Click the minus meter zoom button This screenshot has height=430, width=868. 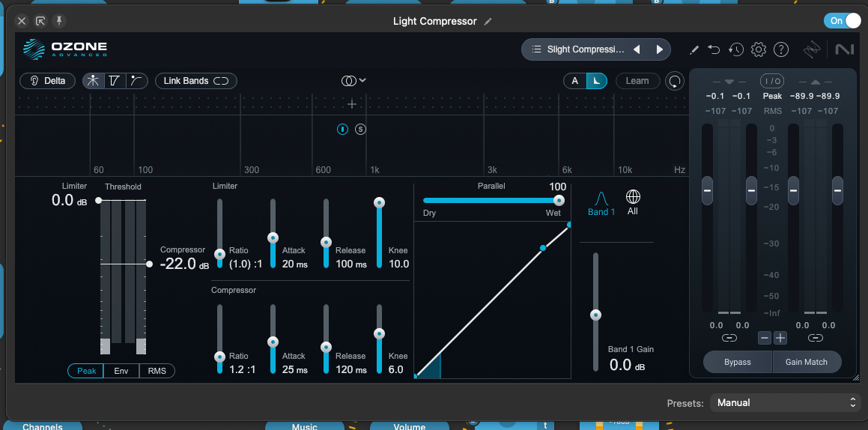(x=765, y=338)
